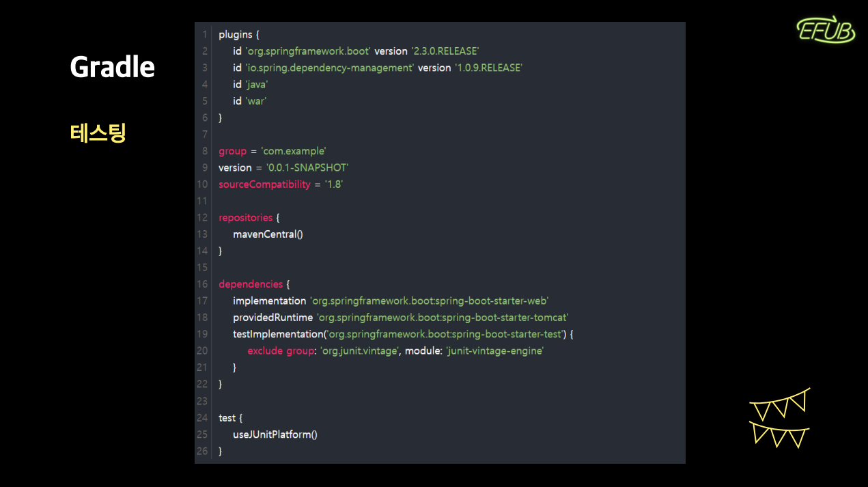Click 'io.spring.dependency-management' plugin id
Image resolution: width=868 pixels, height=487 pixels.
pyautogui.click(x=330, y=68)
